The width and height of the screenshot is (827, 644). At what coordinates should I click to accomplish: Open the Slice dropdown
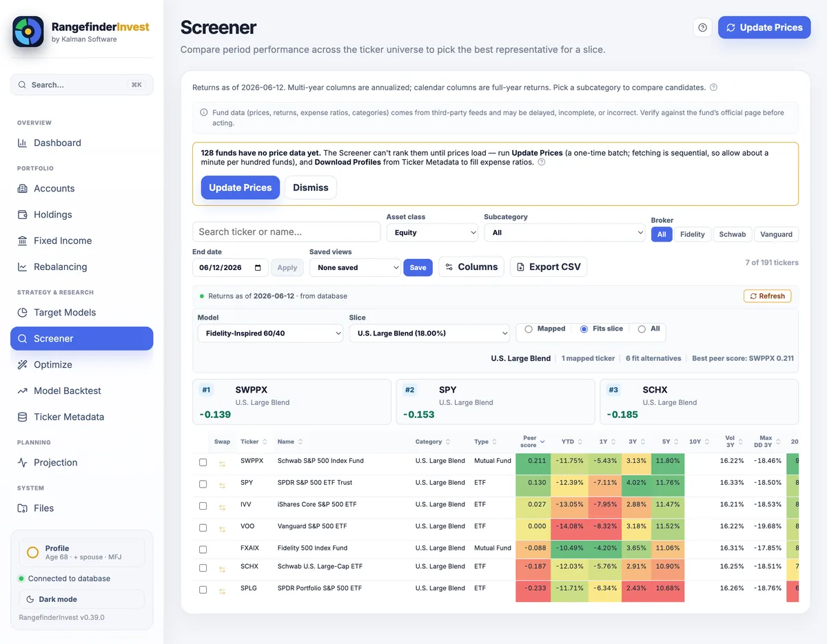pos(429,333)
